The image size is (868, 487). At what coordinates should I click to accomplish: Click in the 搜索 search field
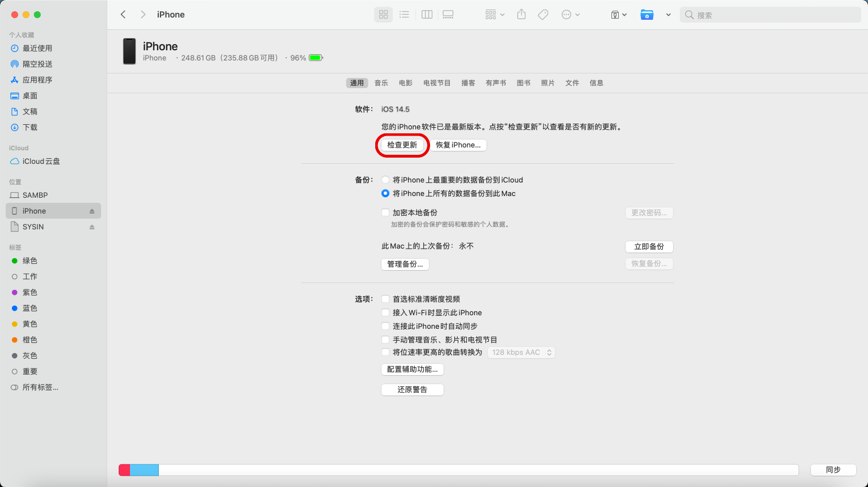pos(770,15)
